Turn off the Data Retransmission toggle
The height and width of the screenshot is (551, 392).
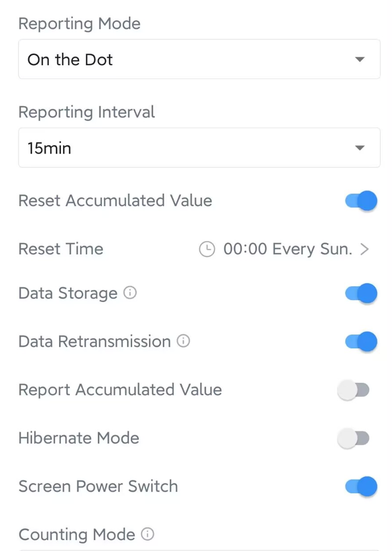[361, 342]
